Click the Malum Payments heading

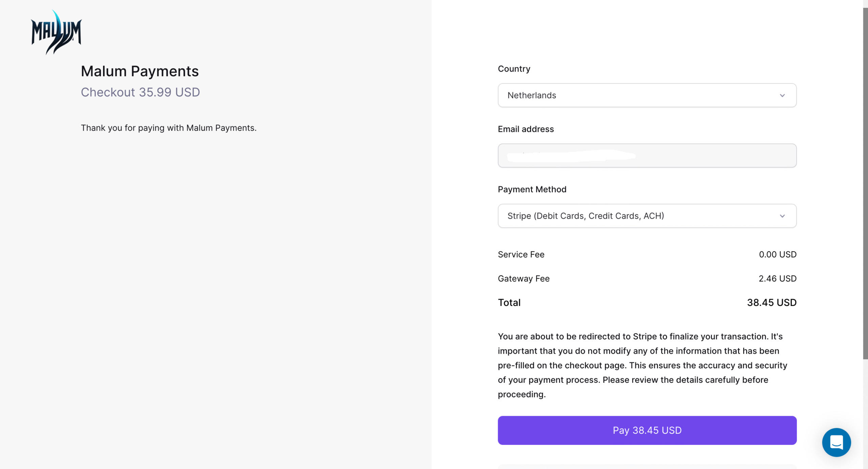click(x=140, y=71)
